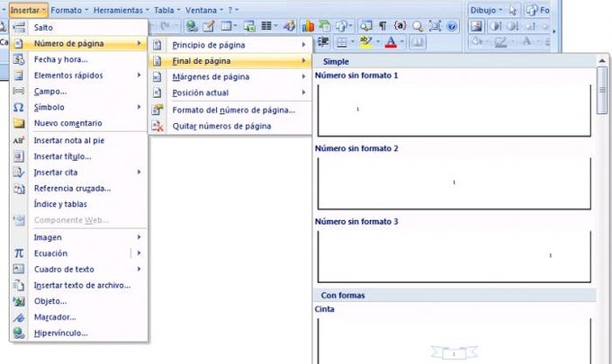Select the Número de página menu entry
The image size is (612, 364).
click(78, 43)
